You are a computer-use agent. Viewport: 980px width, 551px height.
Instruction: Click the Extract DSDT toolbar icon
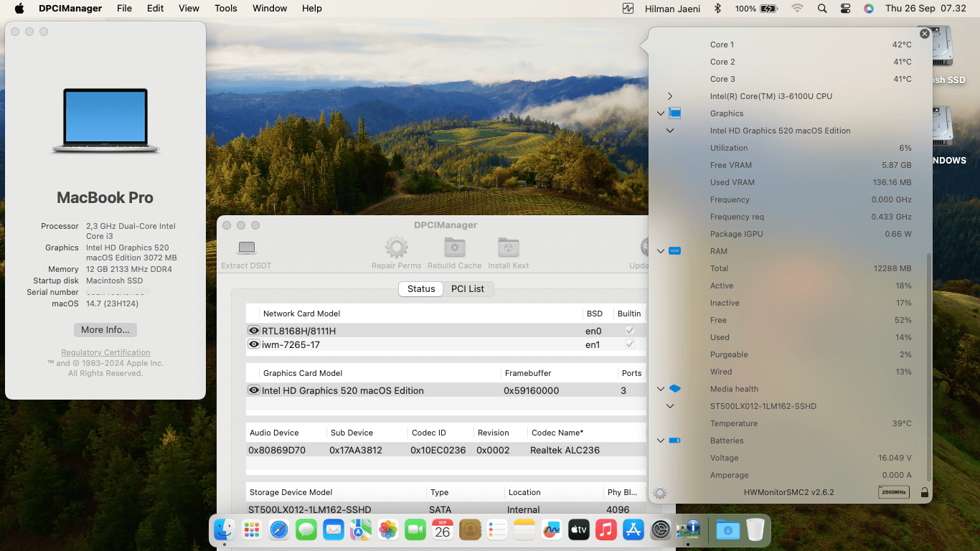coord(247,248)
